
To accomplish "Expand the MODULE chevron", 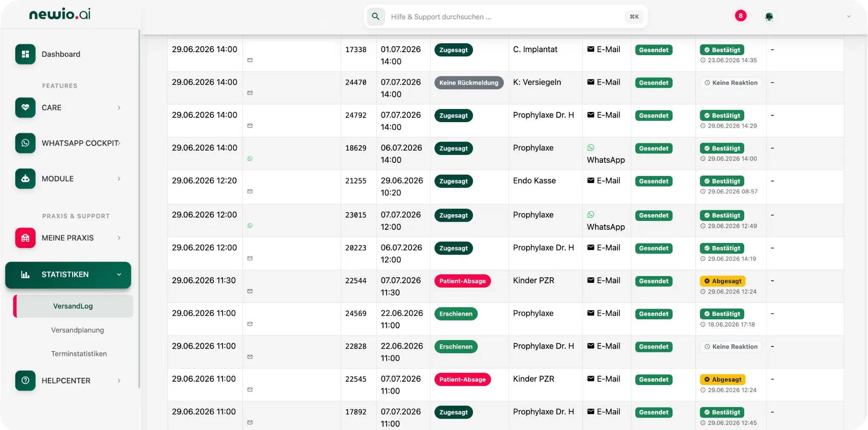I will pyautogui.click(x=119, y=179).
